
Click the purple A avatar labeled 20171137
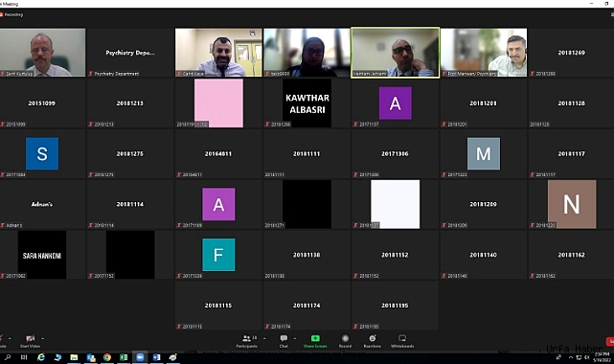point(395,102)
